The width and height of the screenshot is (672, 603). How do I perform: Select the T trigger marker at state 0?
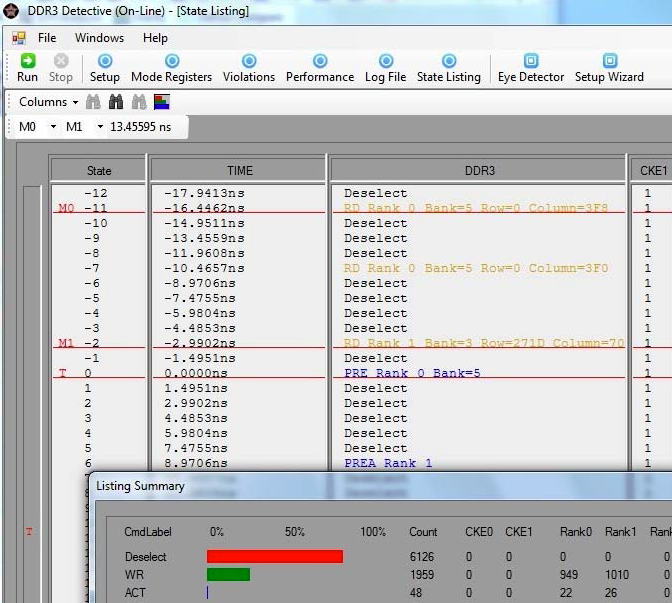(63, 373)
